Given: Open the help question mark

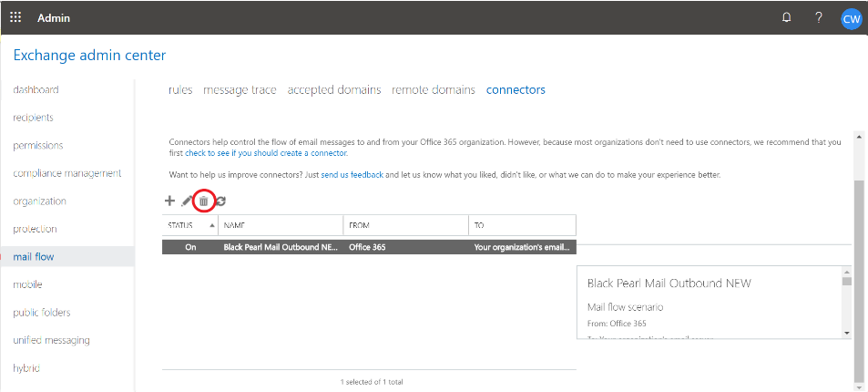Looking at the screenshot, I should pos(819,17).
